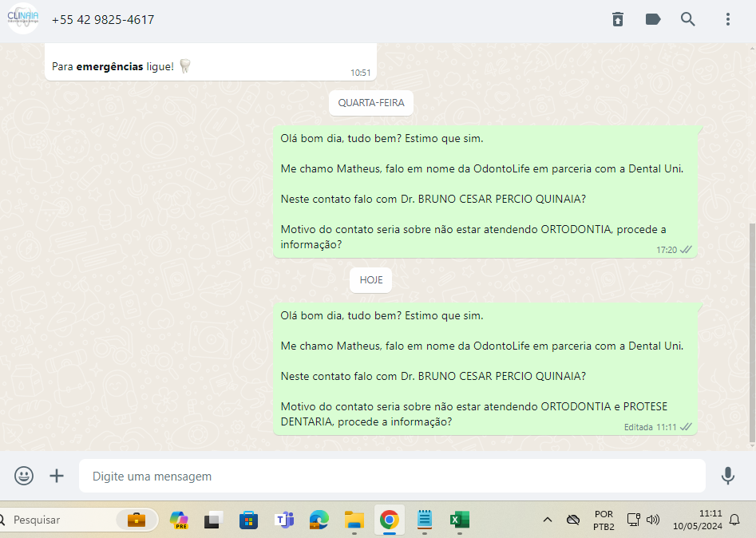Screen dimensions: 756x538
Task: Click the briefcase icon in search box
Action: coord(137,520)
